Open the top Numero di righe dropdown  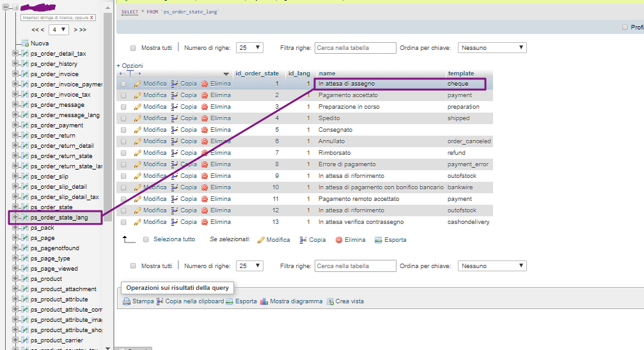click(x=249, y=48)
